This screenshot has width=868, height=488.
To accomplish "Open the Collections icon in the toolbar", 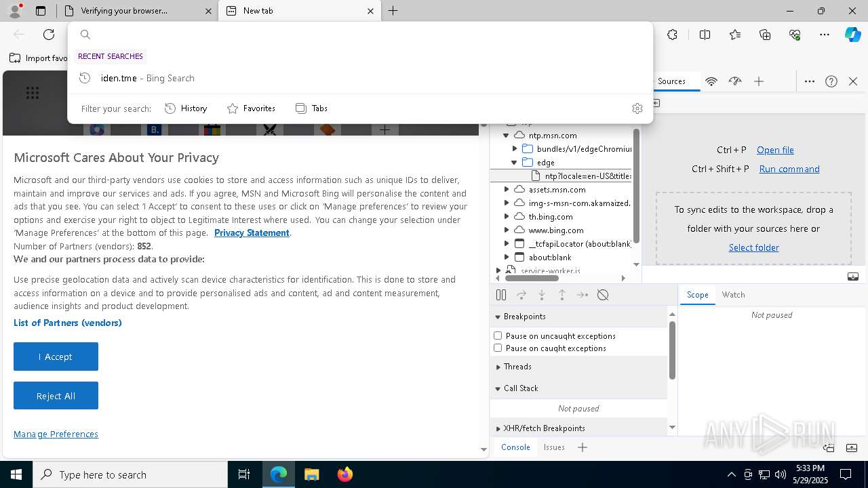I will click(765, 35).
